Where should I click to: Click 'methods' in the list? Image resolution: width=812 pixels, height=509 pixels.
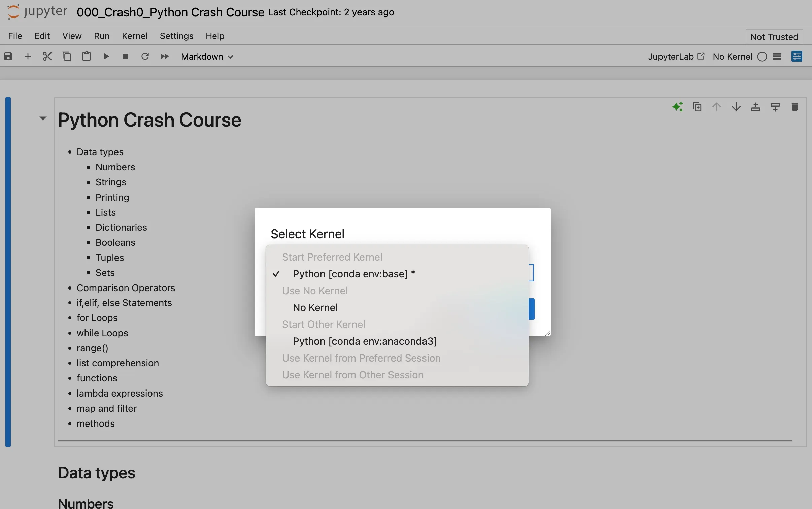(96, 423)
